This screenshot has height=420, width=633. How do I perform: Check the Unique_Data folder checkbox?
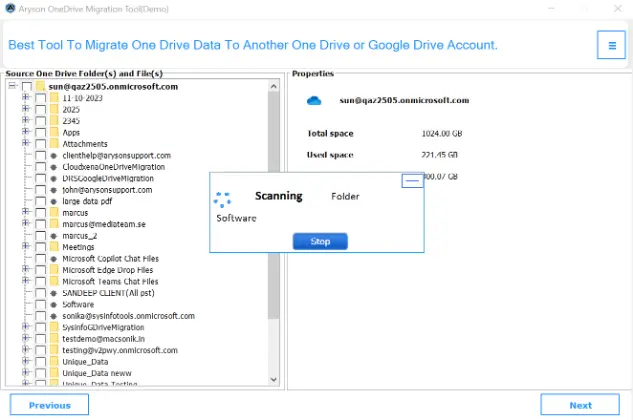point(40,362)
